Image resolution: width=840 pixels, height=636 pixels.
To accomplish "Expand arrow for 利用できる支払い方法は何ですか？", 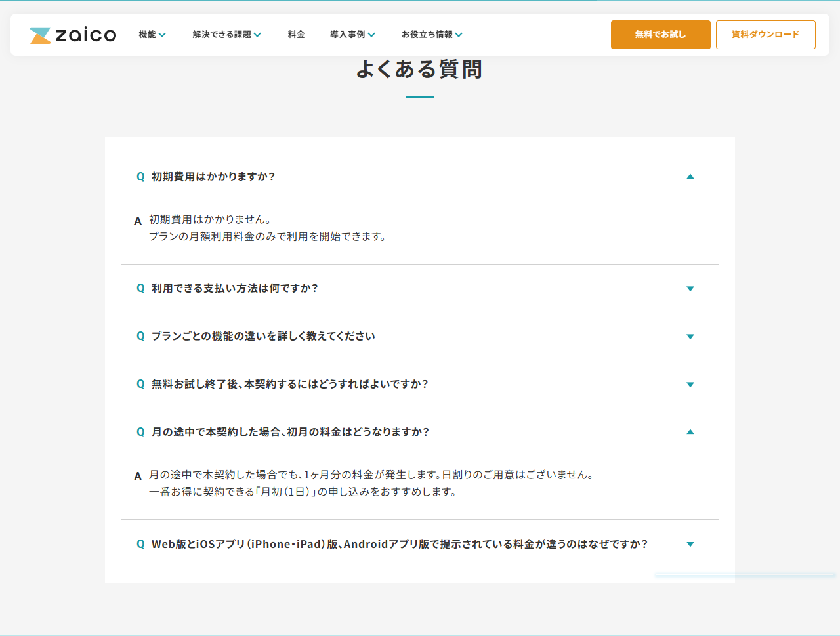I will 690,289.
